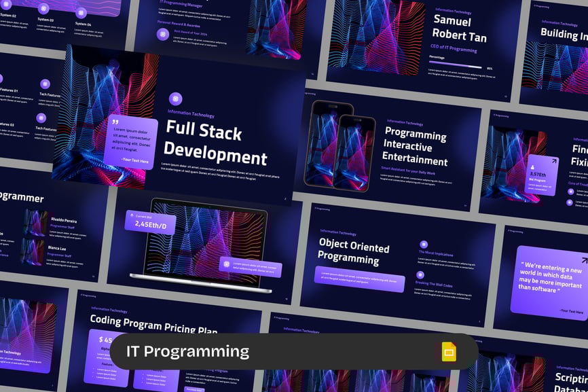Click the user icon above 3,57Eth

[x=533, y=166]
